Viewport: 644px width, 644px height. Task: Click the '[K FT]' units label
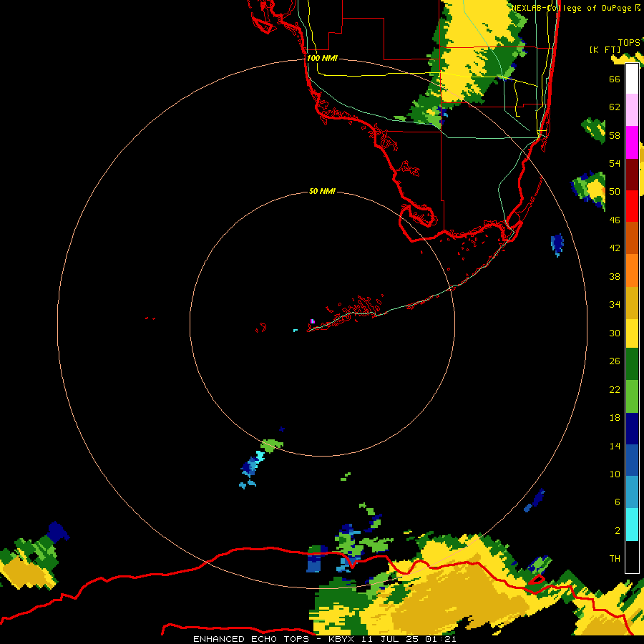click(605, 49)
